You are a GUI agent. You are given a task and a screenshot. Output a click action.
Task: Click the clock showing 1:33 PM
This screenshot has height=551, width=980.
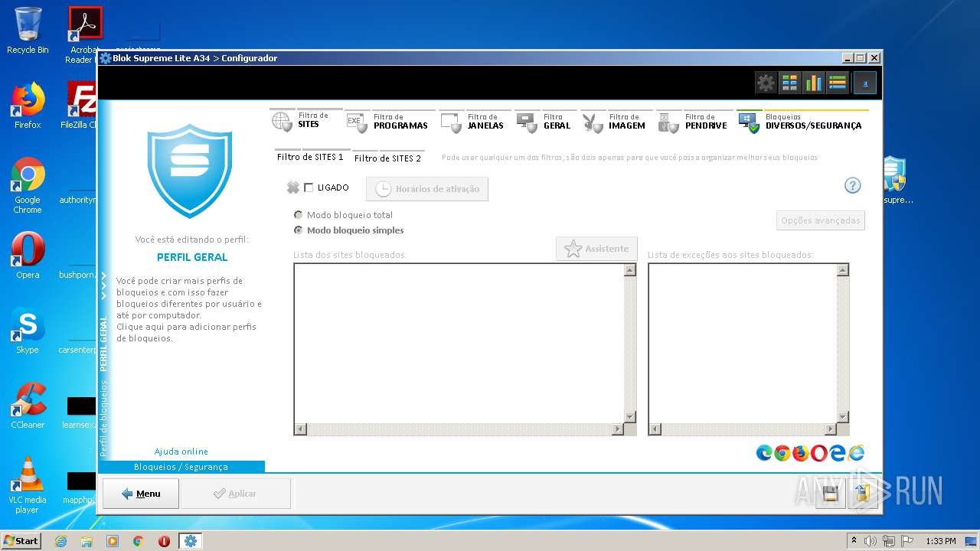(x=940, y=541)
